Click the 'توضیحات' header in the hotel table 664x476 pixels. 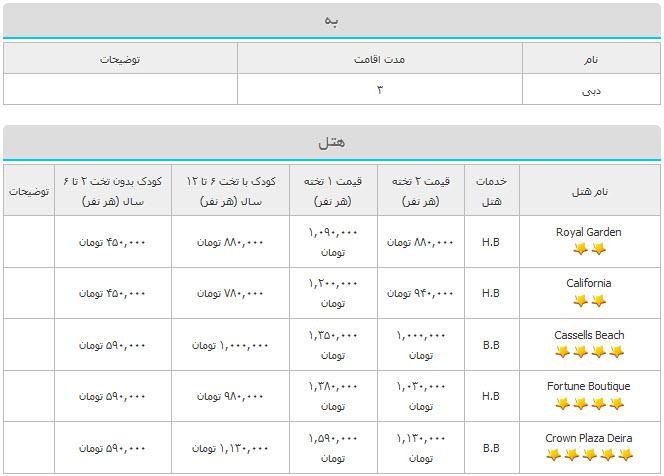(x=29, y=191)
